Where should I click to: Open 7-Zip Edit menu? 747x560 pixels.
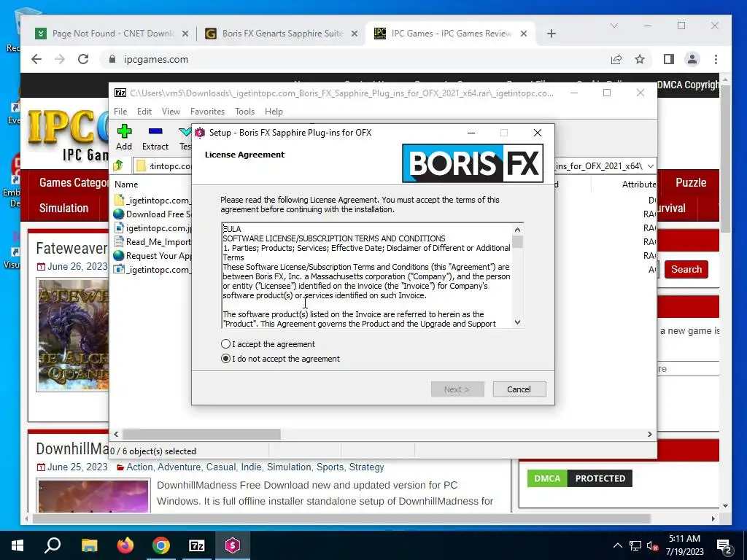pyautogui.click(x=144, y=112)
